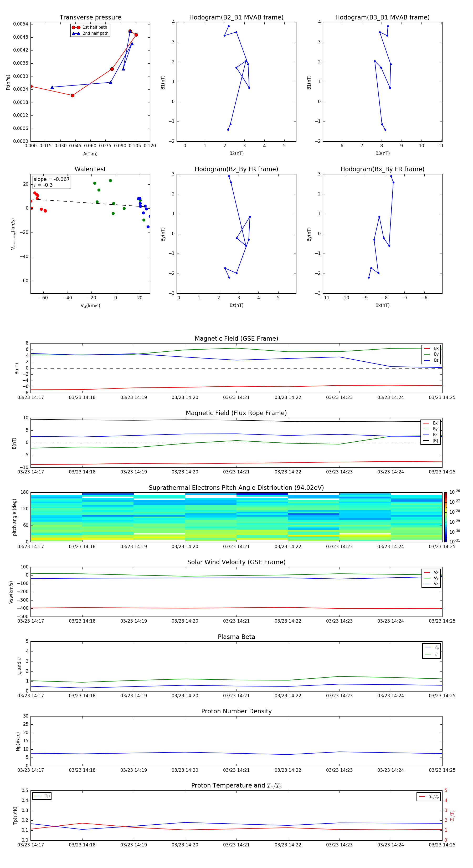Select the Vz entry in velocity legend
Viewport: 473px width, 868px height.
click(x=431, y=584)
